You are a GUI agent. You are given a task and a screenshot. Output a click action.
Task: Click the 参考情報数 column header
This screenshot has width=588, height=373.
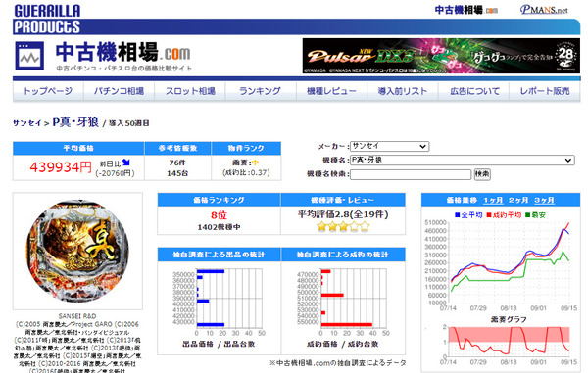point(177,148)
